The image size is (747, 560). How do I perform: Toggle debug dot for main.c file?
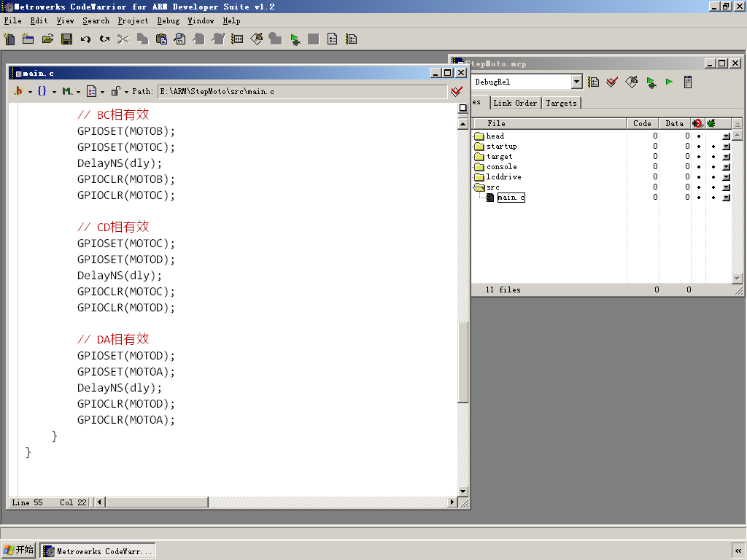tap(713, 197)
